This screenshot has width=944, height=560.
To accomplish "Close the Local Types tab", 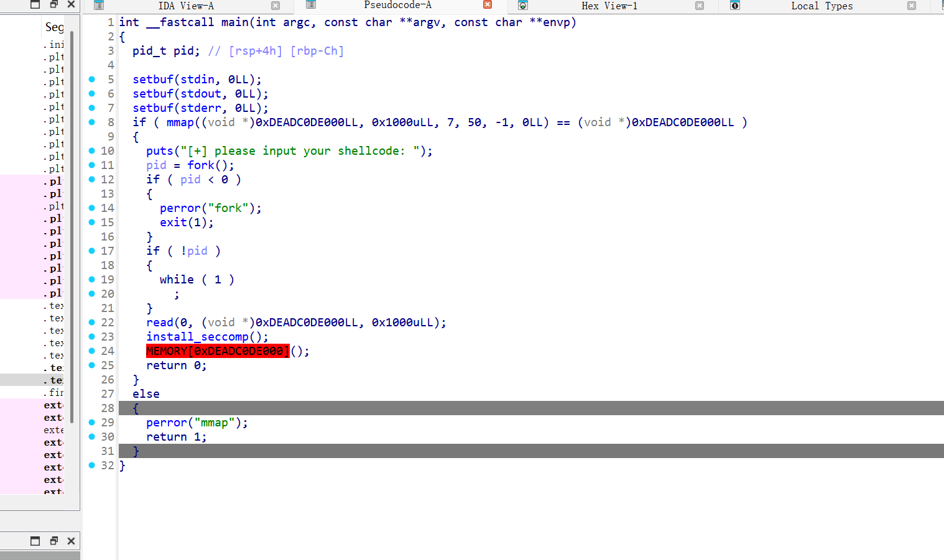I will point(912,6).
